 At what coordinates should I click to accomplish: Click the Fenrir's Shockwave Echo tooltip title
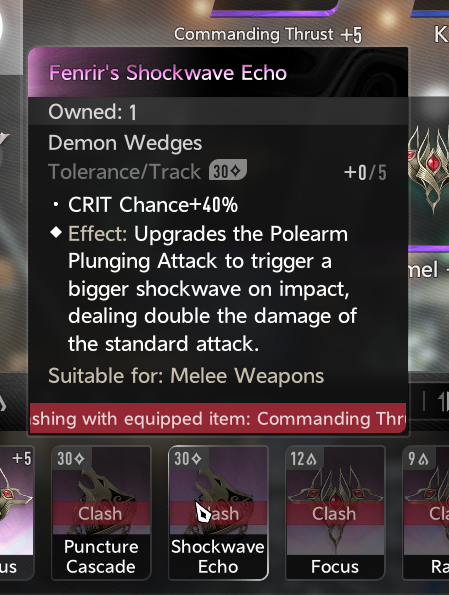(x=168, y=72)
